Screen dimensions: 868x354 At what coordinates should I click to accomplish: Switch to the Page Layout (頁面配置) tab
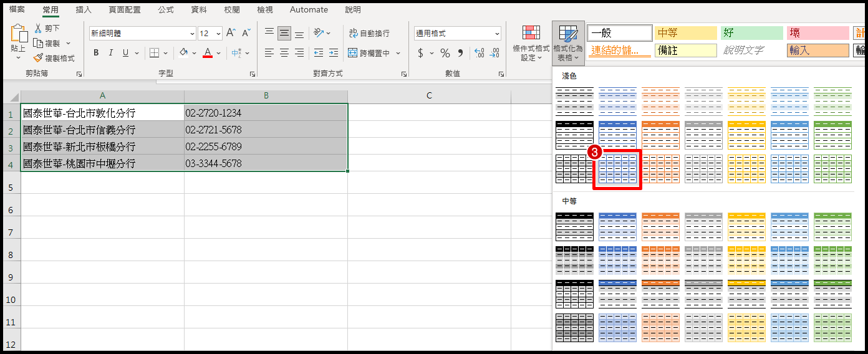tap(124, 9)
